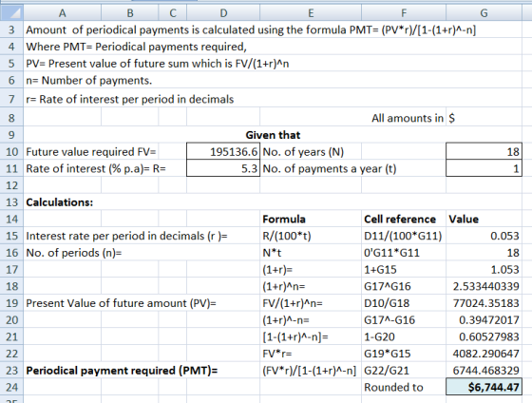Click the '(1+r)=' formula cell

click(311, 269)
